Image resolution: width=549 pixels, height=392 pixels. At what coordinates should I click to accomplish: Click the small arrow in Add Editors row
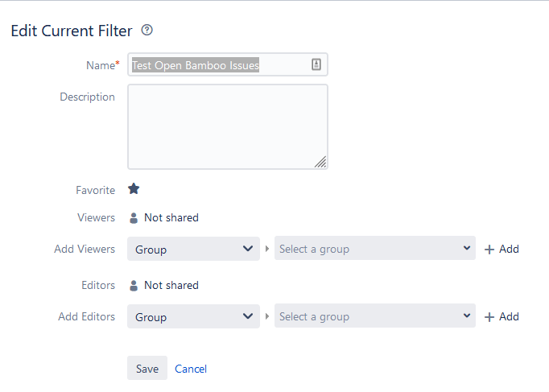coord(267,317)
